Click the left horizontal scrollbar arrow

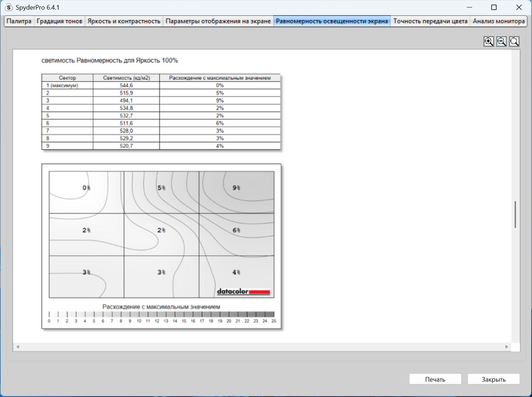pos(18,347)
